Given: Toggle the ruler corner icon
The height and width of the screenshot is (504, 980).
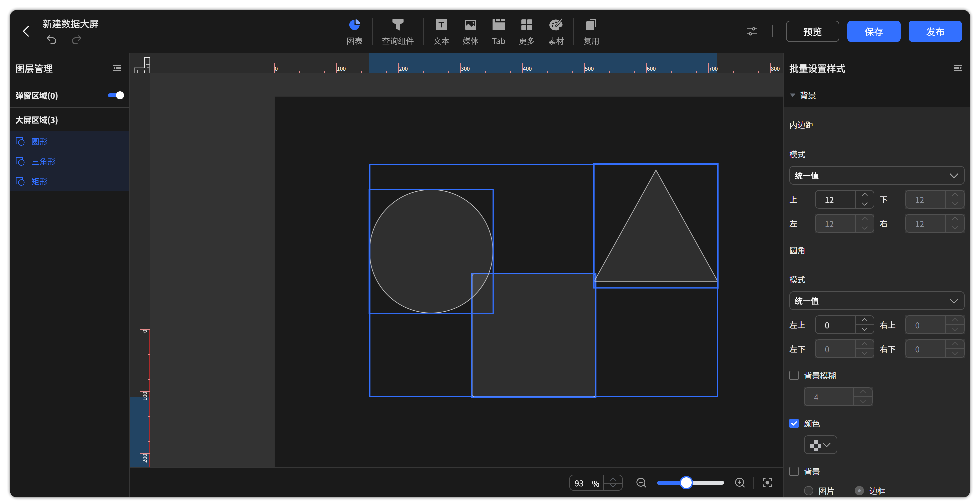Looking at the screenshot, I should (x=142, y=65).
